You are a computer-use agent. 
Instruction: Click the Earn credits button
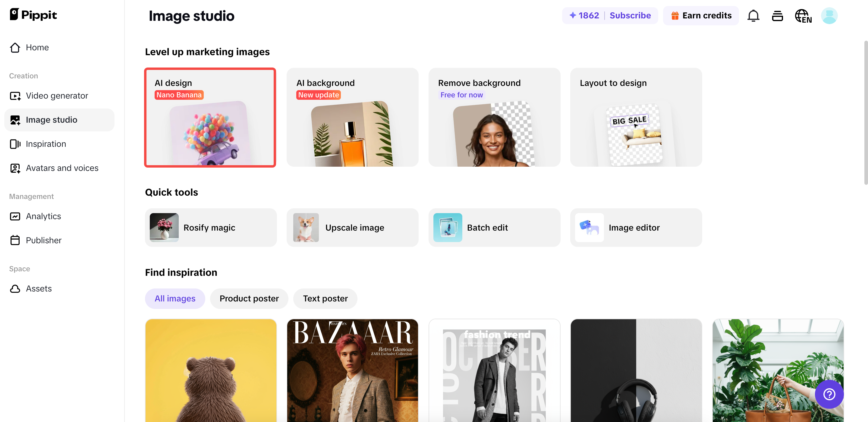click(x=701, y=15)
